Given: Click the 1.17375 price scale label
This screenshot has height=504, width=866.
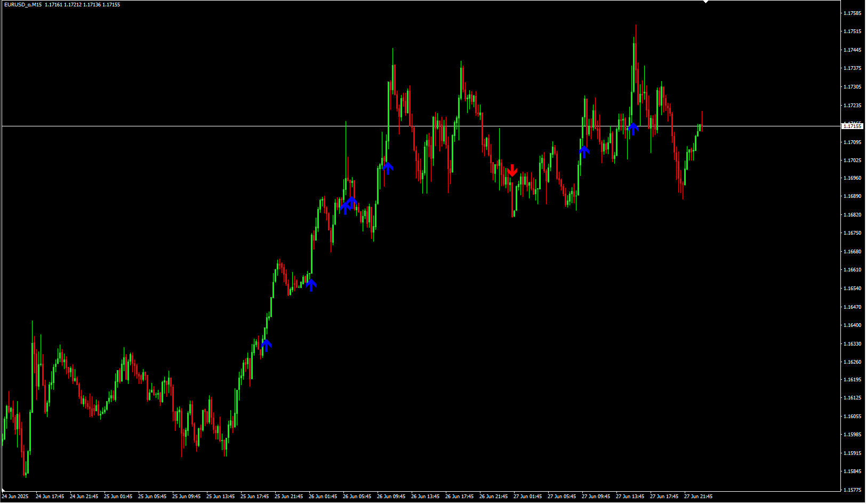Looking at the screenshot, I should click(852, 68).
